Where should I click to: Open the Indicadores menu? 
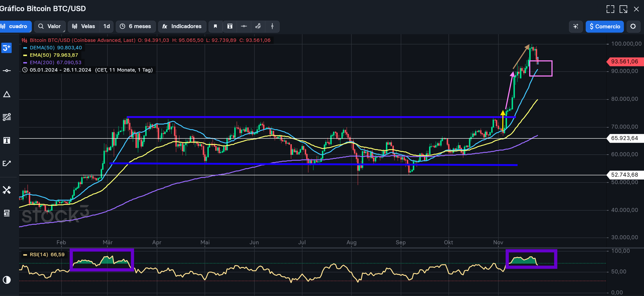coord(182,26)
